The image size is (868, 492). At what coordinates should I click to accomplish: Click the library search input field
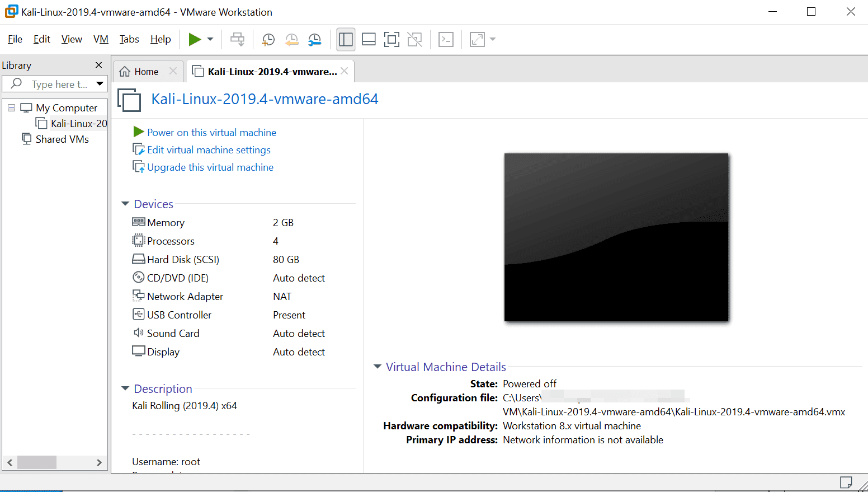click(x=54, y=84)
